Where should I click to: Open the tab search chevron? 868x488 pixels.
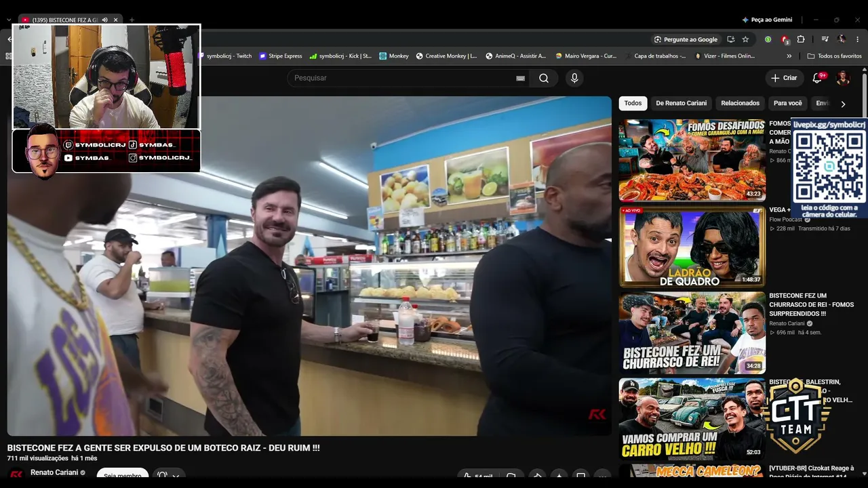(9, 20)
